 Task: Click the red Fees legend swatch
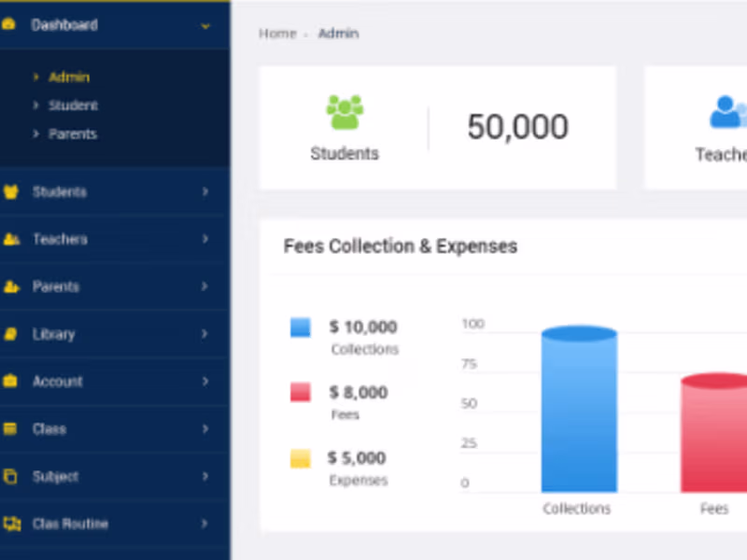point(301,392)
